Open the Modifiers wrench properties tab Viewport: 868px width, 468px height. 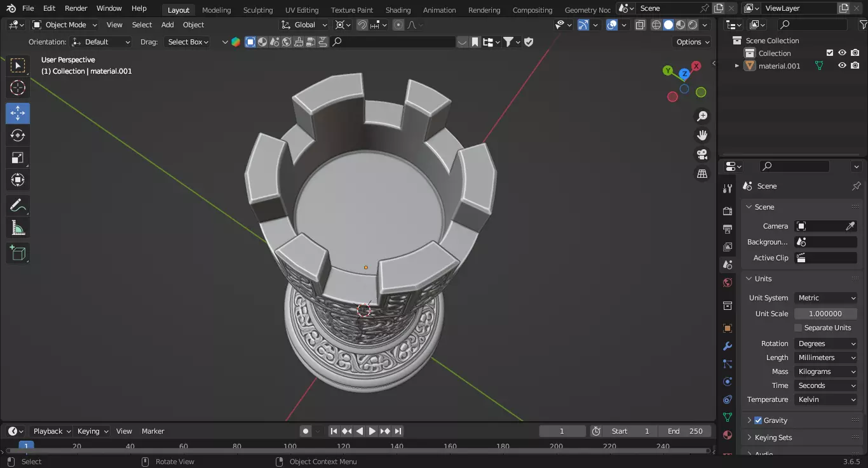pyautogui.click(x=728, y=346)
